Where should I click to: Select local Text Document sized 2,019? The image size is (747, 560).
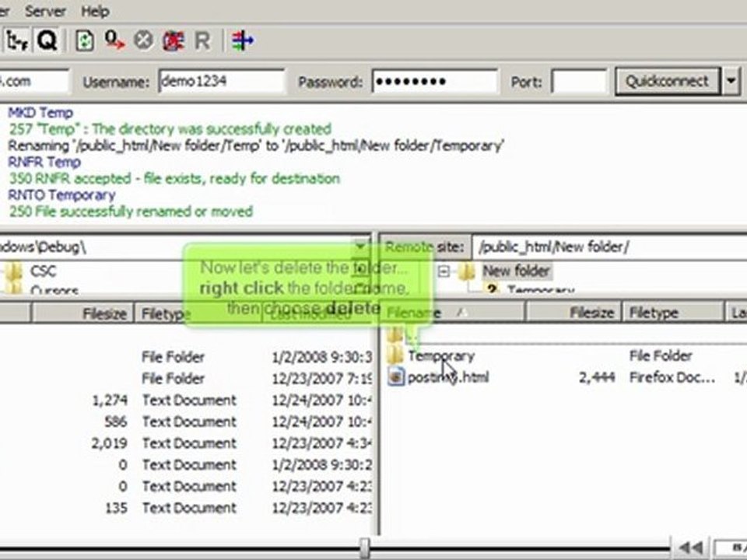tap(186, 443)
